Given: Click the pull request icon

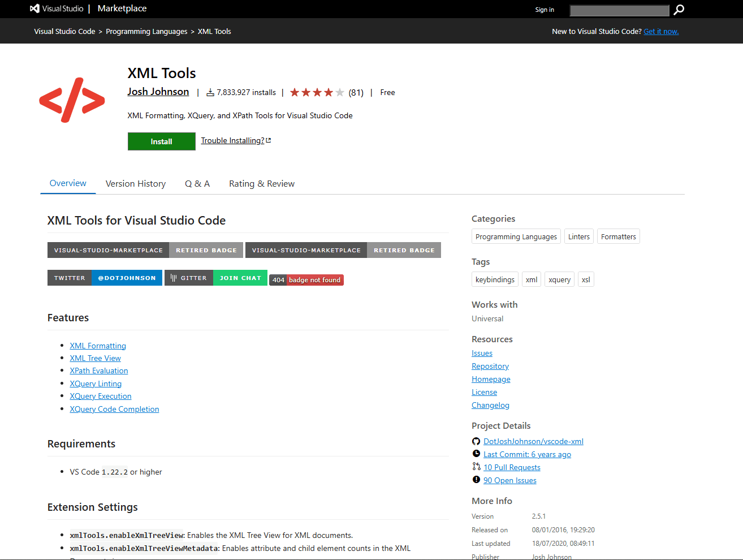Looking at the screenshot, I should point(476,467).
